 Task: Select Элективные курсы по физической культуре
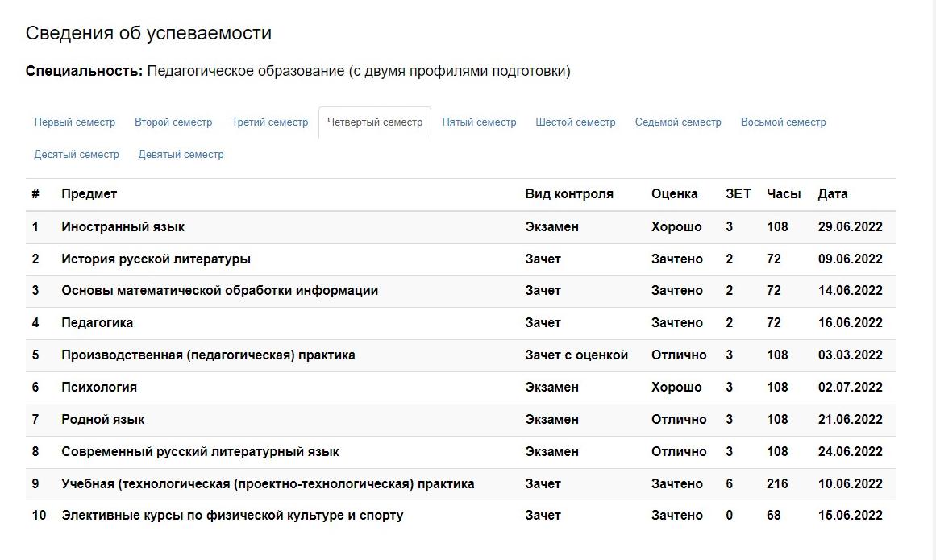[x=232, y=515]
